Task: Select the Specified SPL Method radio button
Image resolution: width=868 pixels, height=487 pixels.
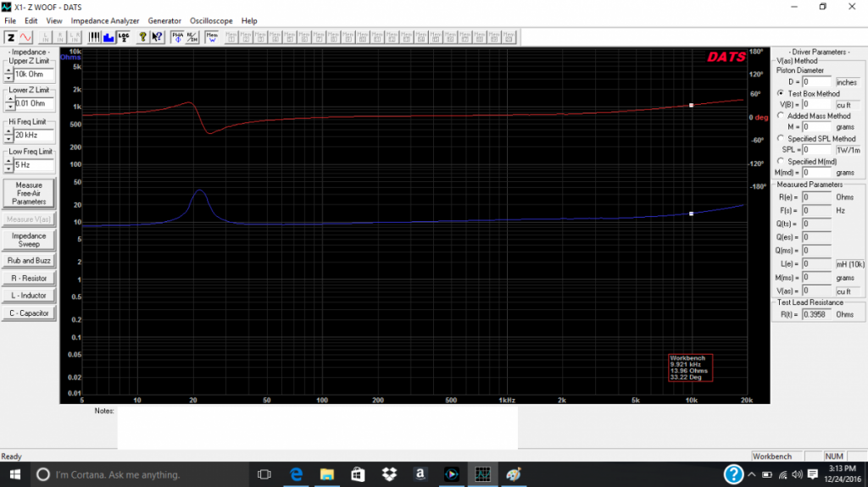Action: click(781, 138)
